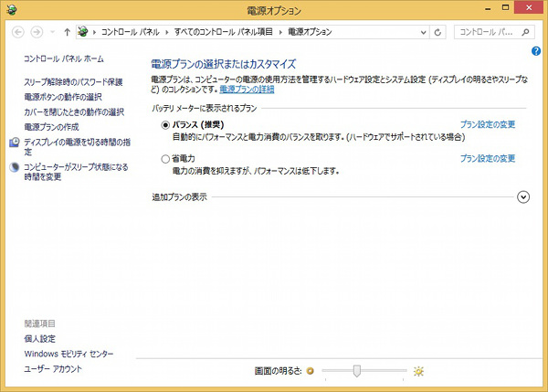Click the Back navigation arrow
Image resolution: width=548 pixels, height=392 pixels.
(x=18, y=32)
